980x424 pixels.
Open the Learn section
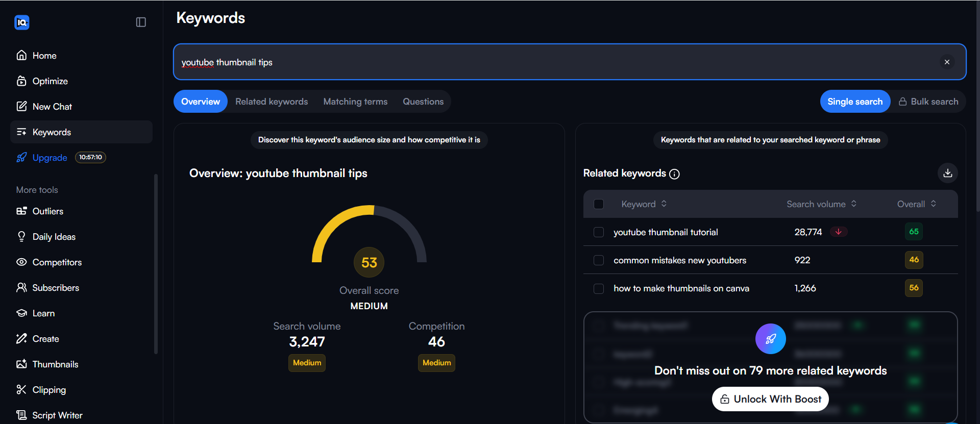click(x=81, y=313)
